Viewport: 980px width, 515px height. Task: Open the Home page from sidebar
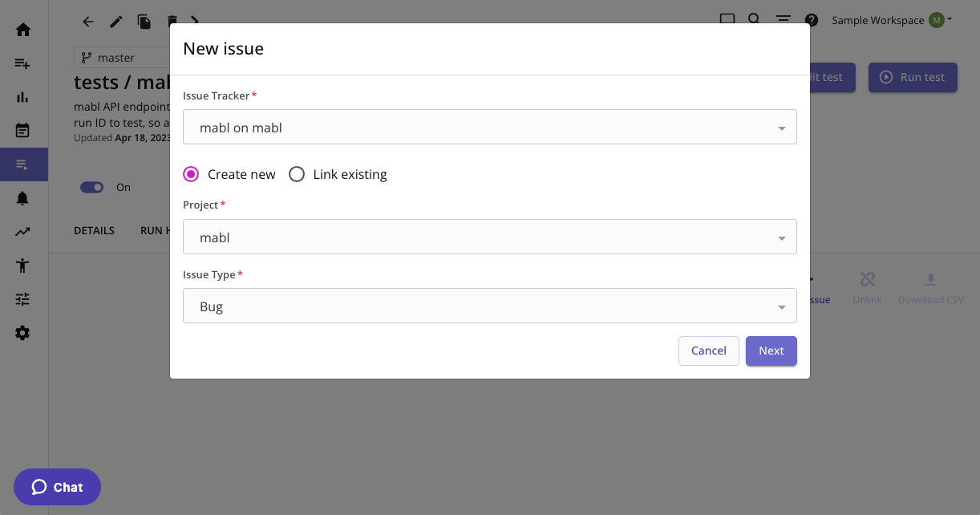click(23, 30)
